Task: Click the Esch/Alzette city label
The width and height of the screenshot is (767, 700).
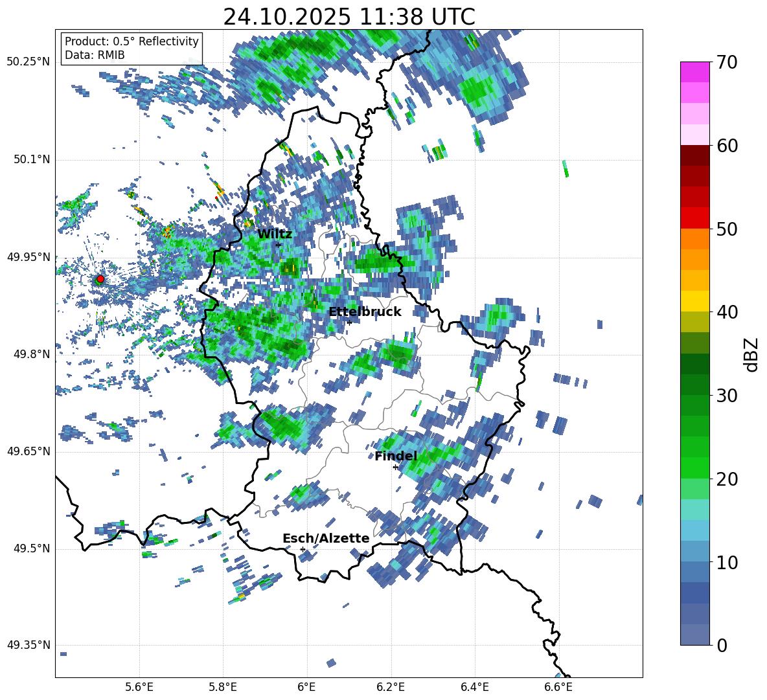Action: point(326,538)
